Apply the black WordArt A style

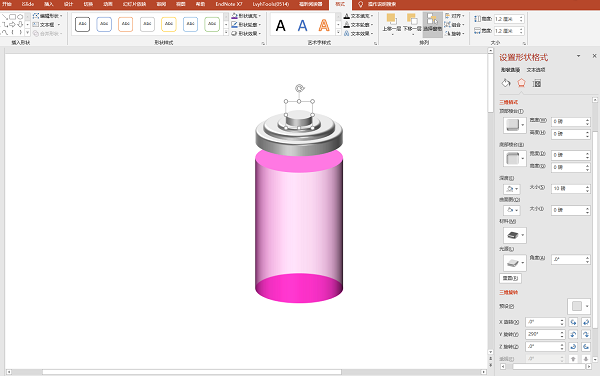280,26
